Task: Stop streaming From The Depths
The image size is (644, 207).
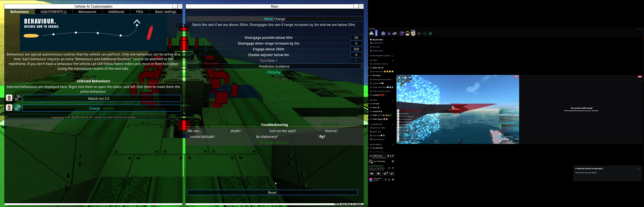Action: (x=393, y=161)
